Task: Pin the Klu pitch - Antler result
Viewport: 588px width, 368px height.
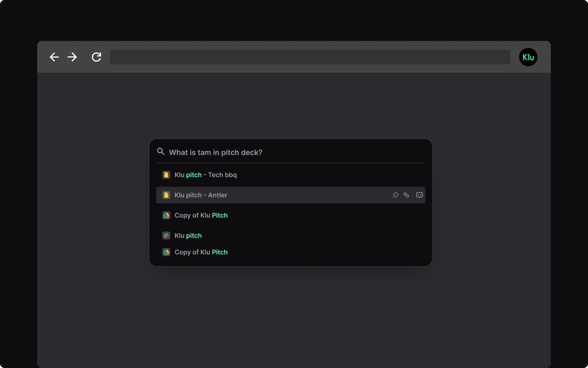Action: (x=396, y=195)
